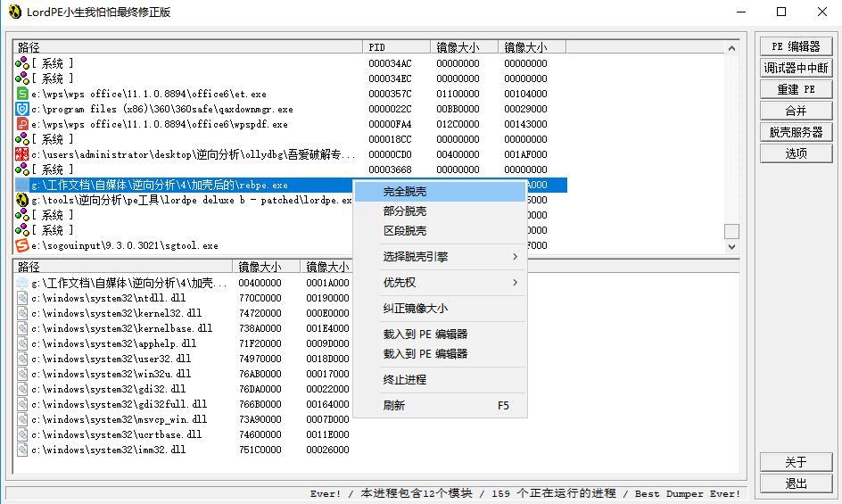Click PID value 0000357C
Image resolution: width=842 pixels, height=504 pixels.
390,94
